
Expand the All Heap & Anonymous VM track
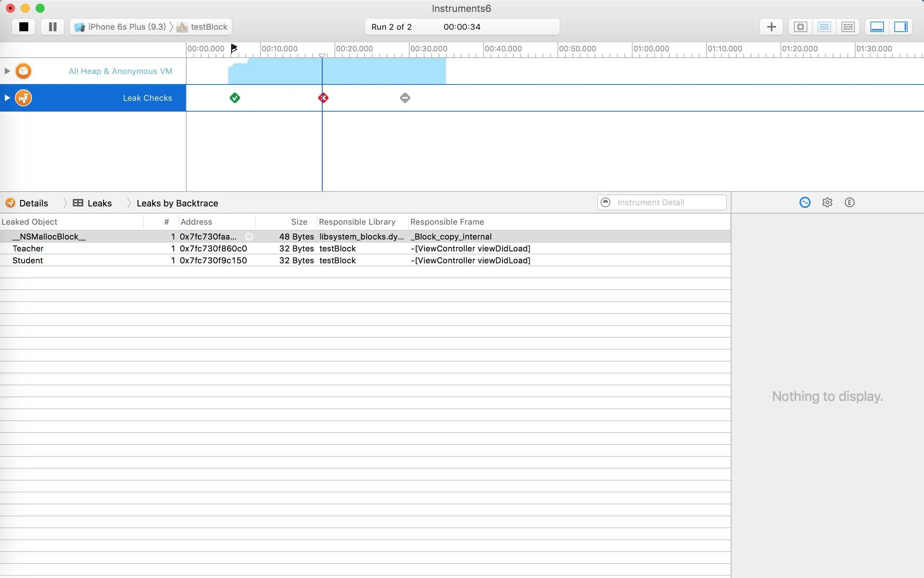pos(7,71)
